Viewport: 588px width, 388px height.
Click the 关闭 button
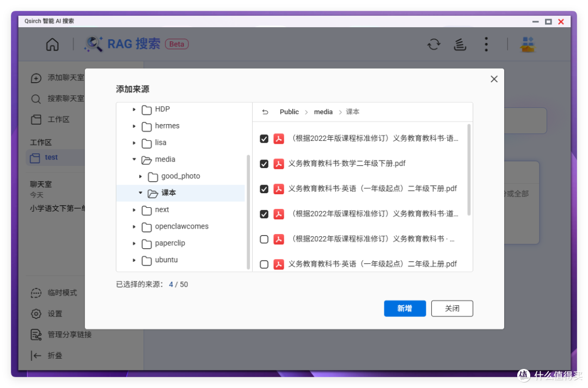point(452,309)
